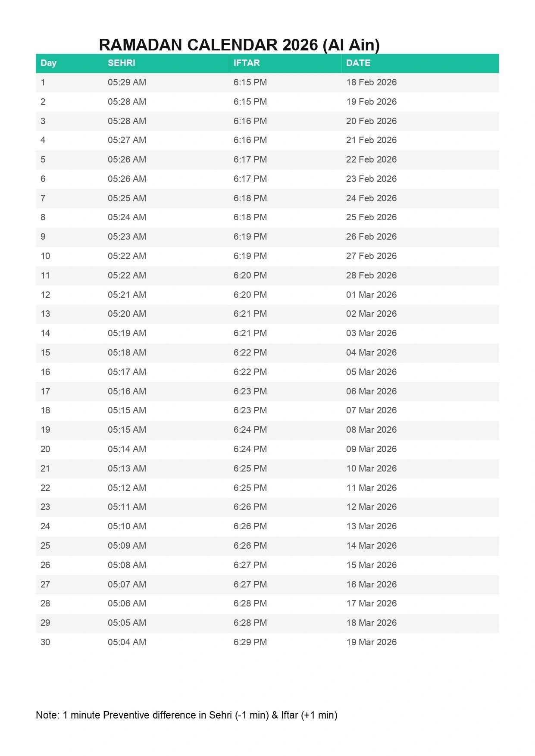Select the date '18 Feb 2026'

371,82
